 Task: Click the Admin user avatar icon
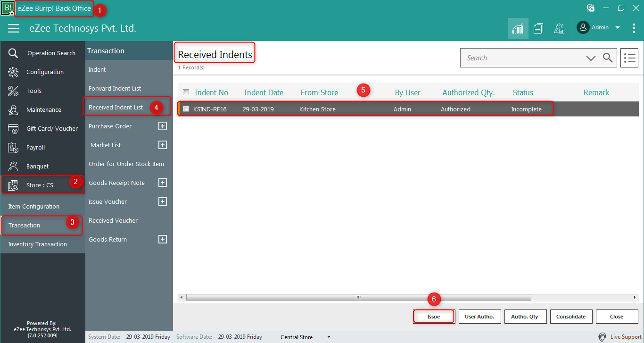point(583,27)
